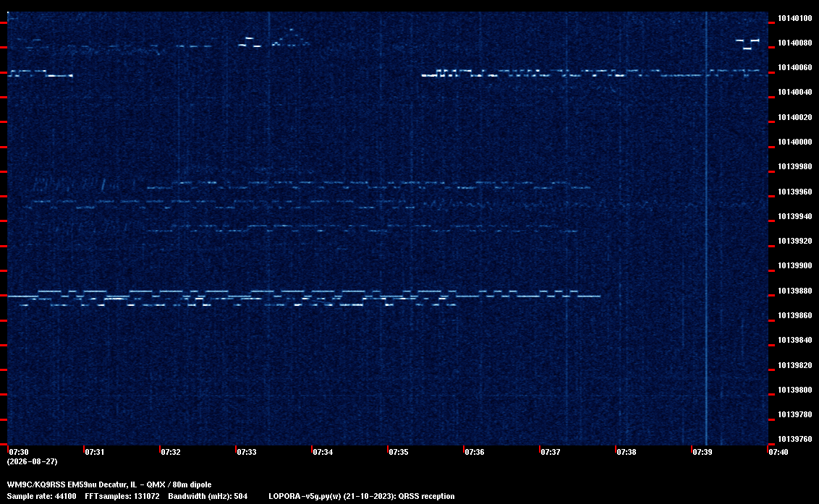Click the 07:30 time label

(x=19, y=452)
